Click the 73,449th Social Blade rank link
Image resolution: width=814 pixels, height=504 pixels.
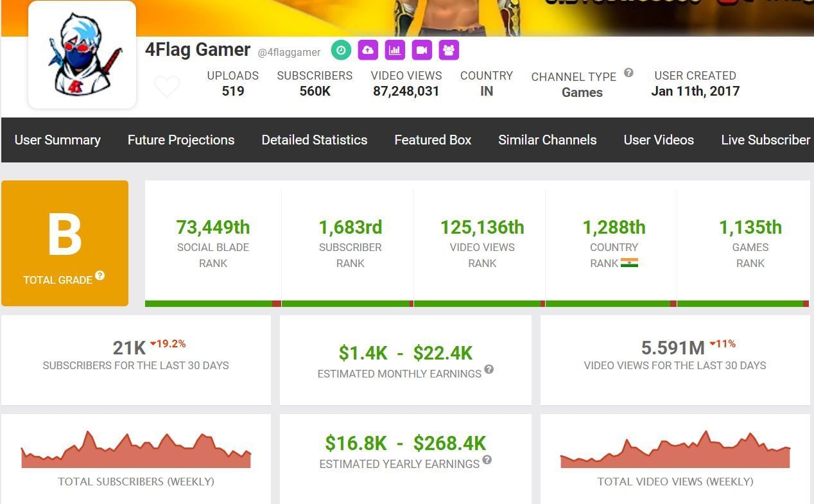point(213,227)
